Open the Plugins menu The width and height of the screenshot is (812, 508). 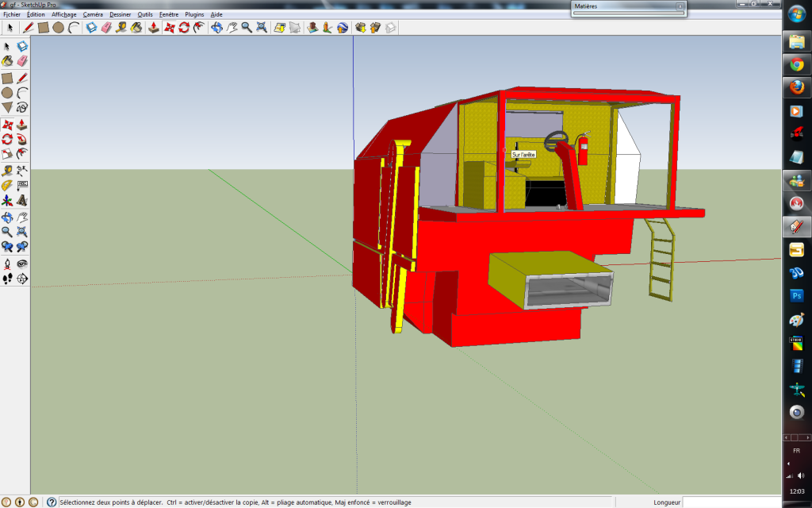click(x=194, y=14)
